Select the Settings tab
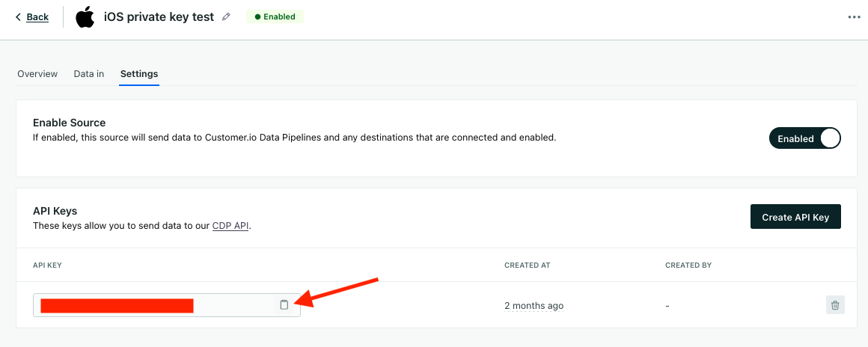This screenshot has height=347, width=868. click(139, 74)
